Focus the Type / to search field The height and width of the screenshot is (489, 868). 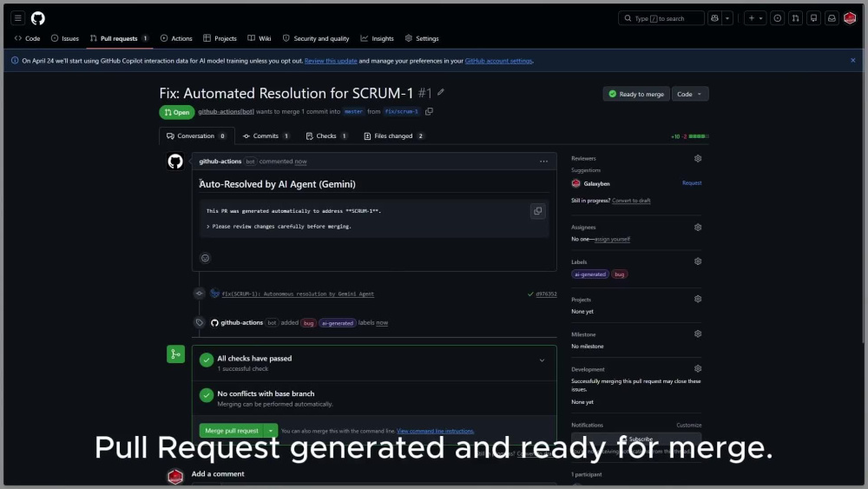point(661,18)
